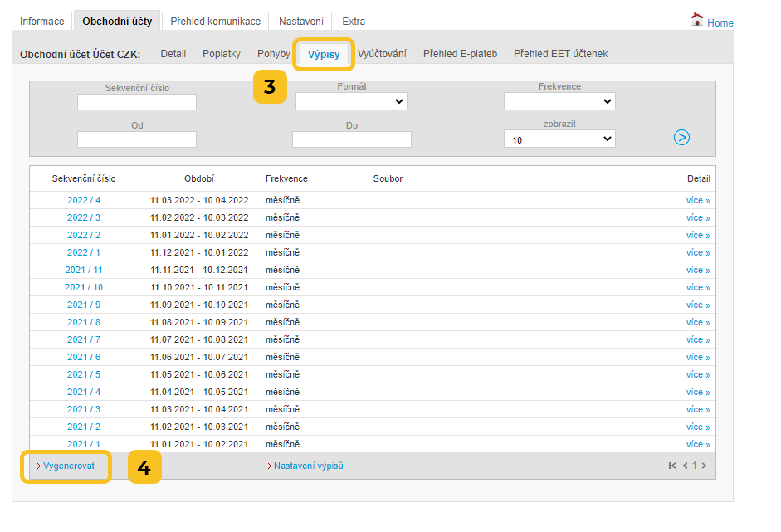Screen dimensions: 781x532
Task: Open the Nastavení výpisů link
Action: tap(308, 466)
